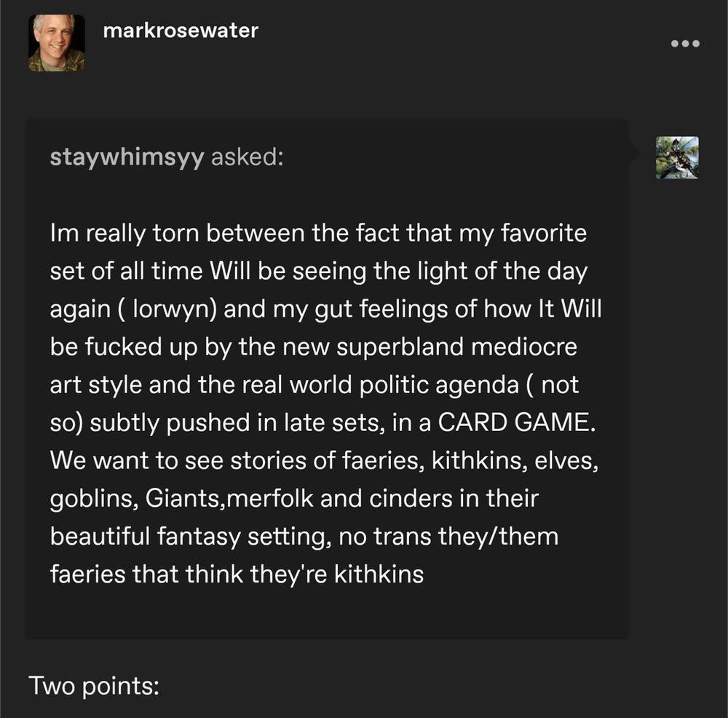Click the staywhimsyy asker avatar

click(x=676, y=157)
